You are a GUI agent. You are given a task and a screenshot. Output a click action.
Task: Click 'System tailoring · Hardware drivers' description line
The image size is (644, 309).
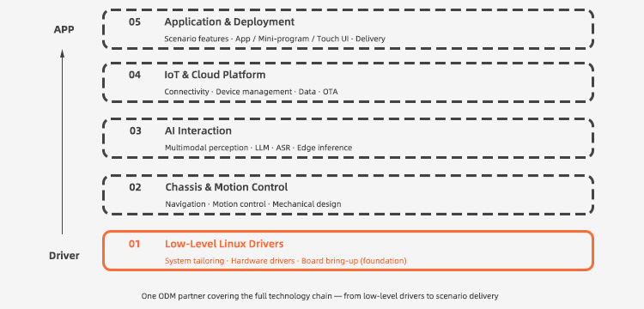(x=285, y=261)
